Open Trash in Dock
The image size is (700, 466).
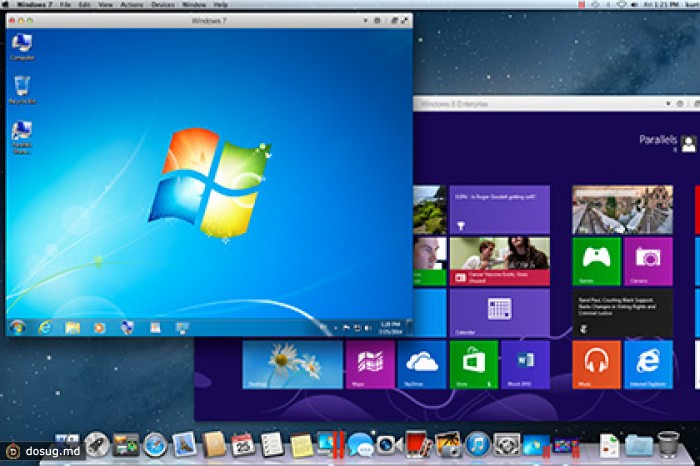click(668, 445)
